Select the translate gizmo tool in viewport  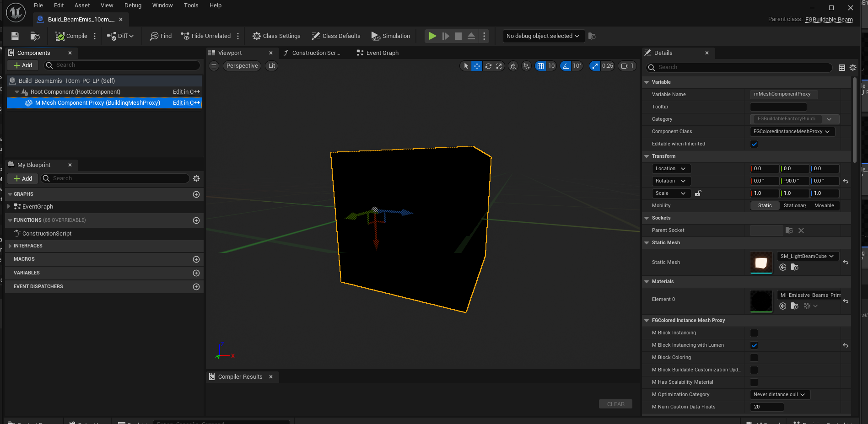pyautogui.click(x=477, y=66)
